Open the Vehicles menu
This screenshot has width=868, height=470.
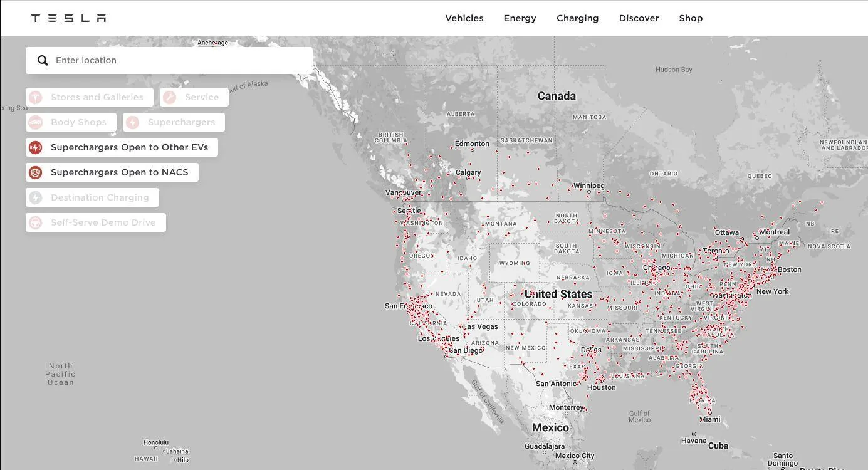coord(464,18)
